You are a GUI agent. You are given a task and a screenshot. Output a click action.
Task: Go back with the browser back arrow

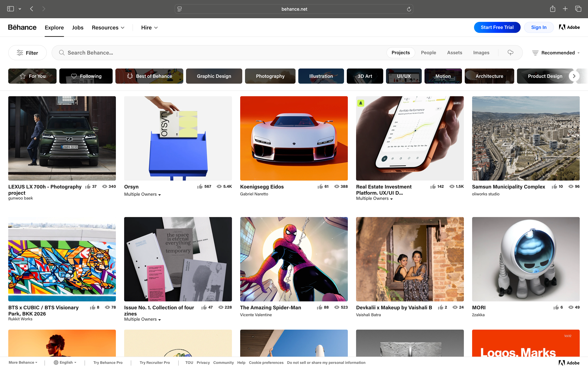tap(32, 9)
